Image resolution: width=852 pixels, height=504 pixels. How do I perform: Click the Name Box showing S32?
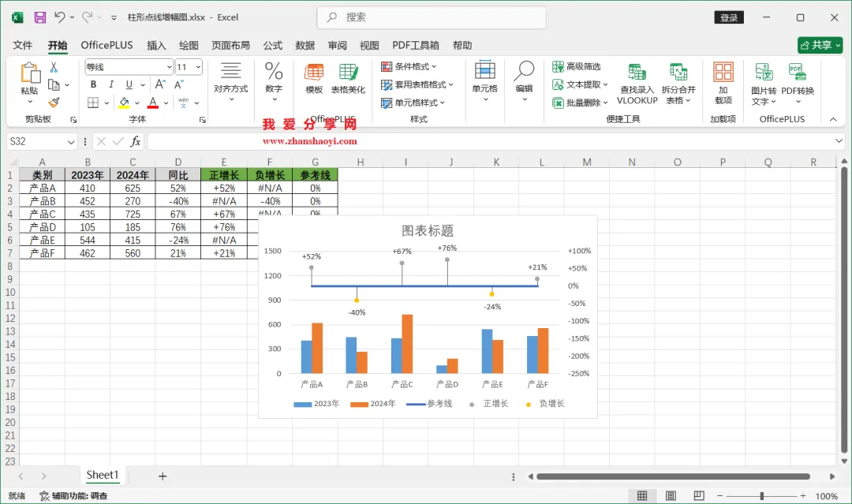pos(42,141)
